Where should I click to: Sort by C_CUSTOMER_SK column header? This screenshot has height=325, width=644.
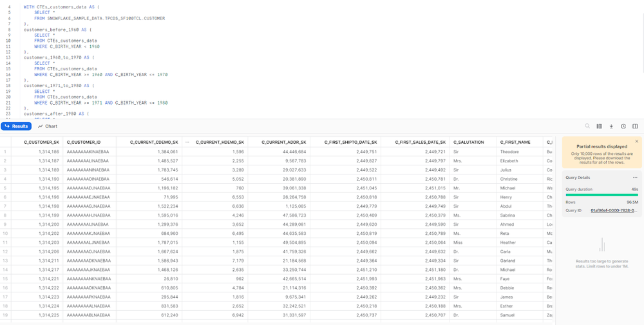(x=41, y=143)
